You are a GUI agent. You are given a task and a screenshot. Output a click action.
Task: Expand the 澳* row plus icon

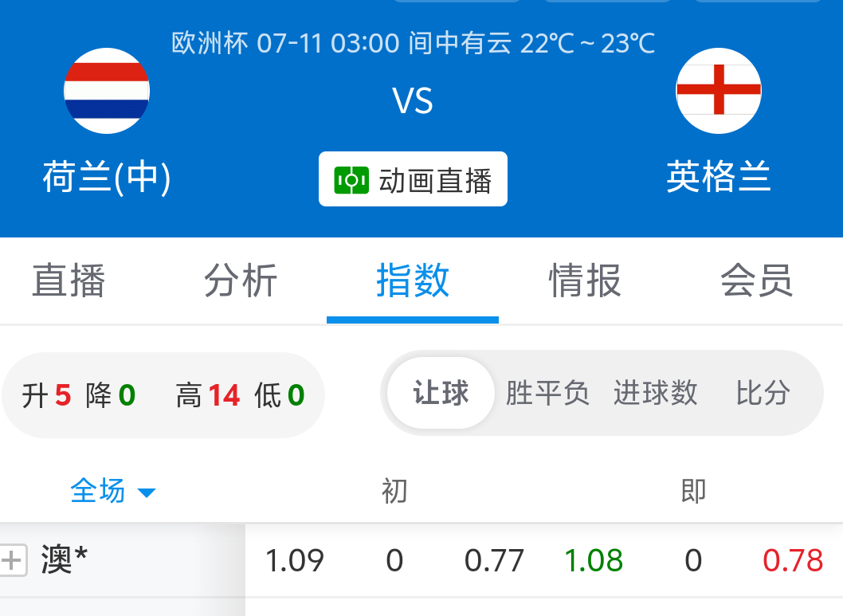[13, 560]
